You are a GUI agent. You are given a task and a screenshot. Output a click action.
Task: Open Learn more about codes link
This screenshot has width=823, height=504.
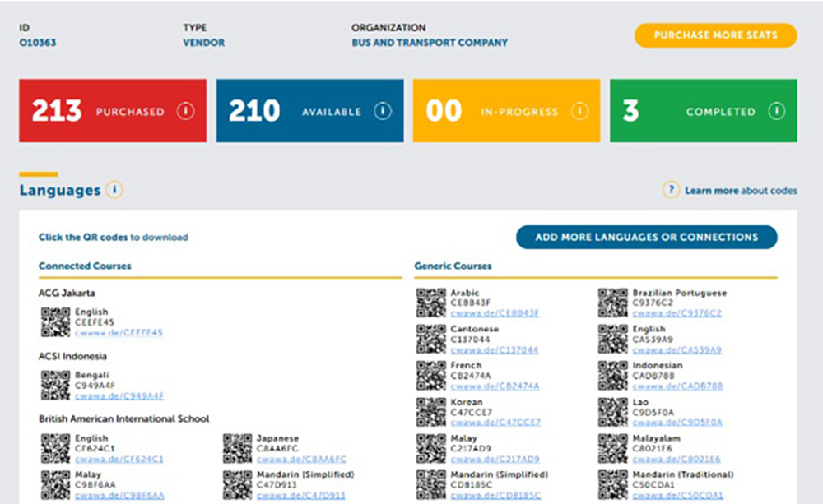[740, 191]
